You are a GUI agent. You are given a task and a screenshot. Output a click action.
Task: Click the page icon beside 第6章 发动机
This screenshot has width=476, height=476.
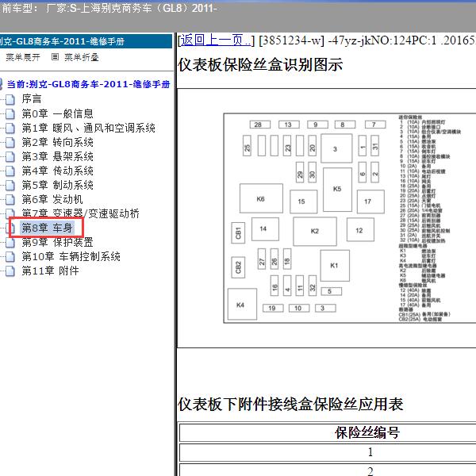click(10, 200)
